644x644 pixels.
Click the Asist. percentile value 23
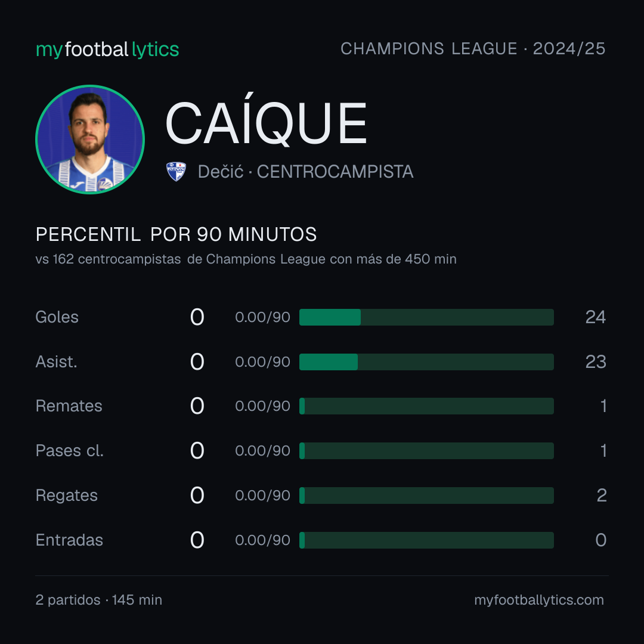(596, 362)
